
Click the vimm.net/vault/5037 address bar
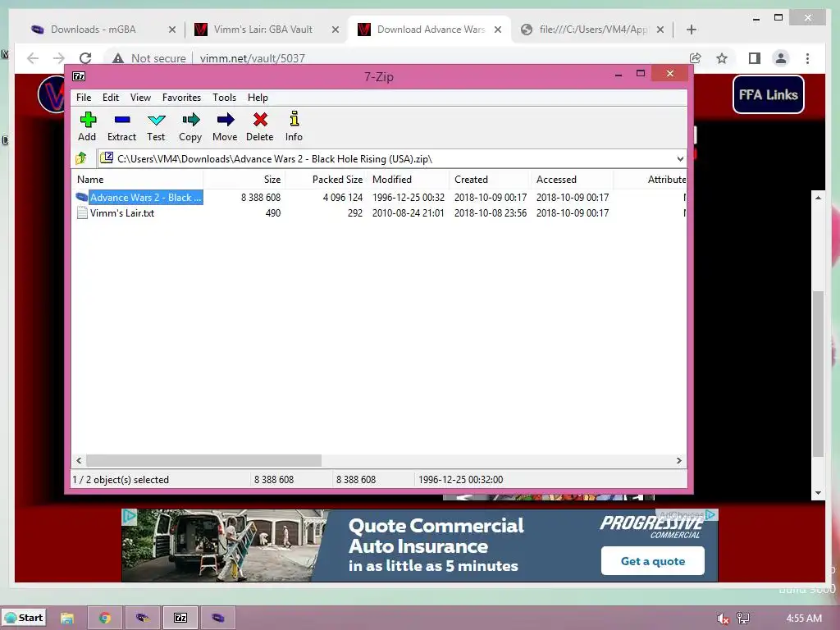253,58
